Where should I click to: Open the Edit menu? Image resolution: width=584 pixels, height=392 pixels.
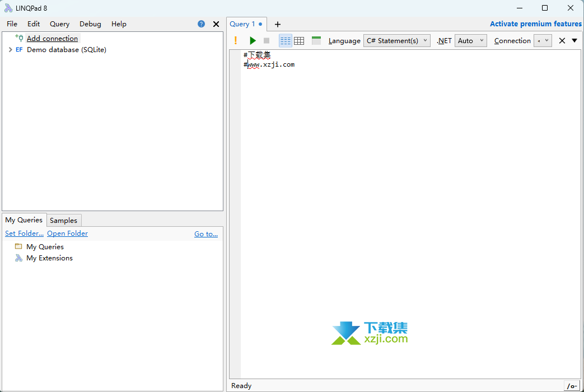pos(34,24)
